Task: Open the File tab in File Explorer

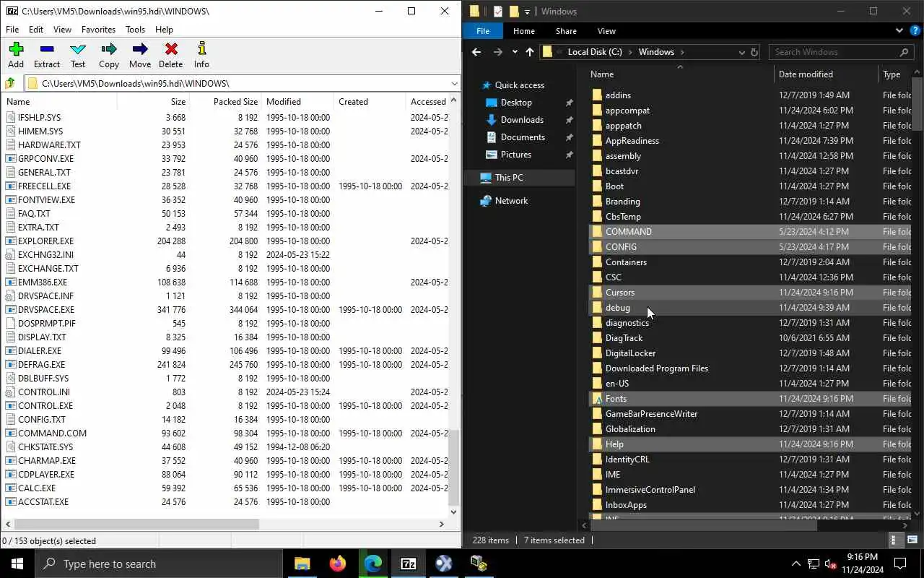Action: pyautogui.click(x=483, y=31)
